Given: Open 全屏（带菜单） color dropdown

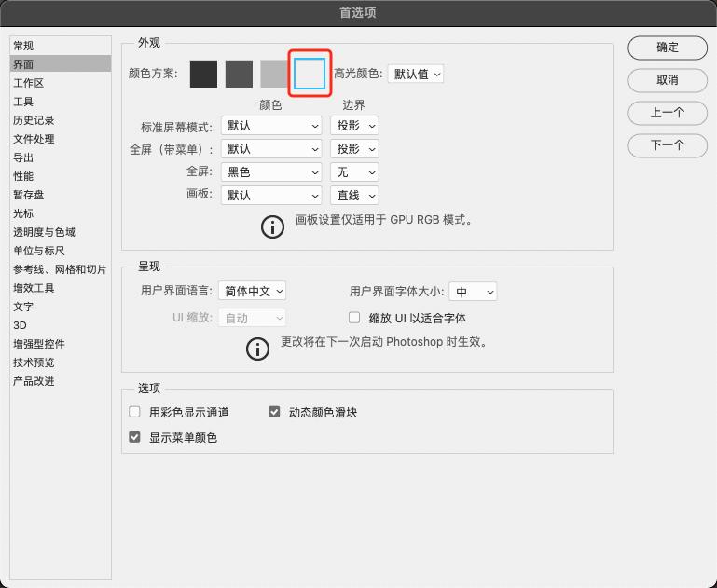Looking at the screenshot, I should [271, 149].
